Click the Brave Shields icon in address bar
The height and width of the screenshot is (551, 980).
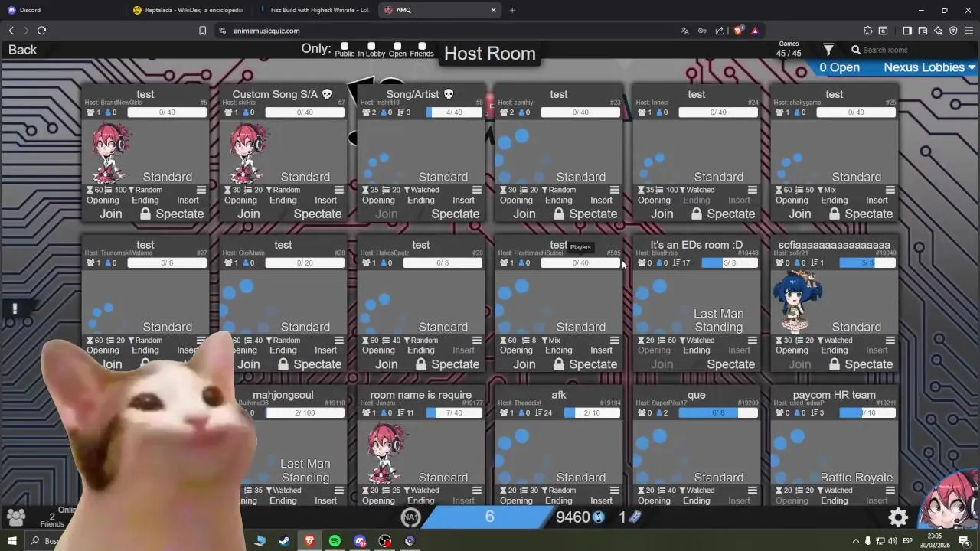click(x=738, y=31)
